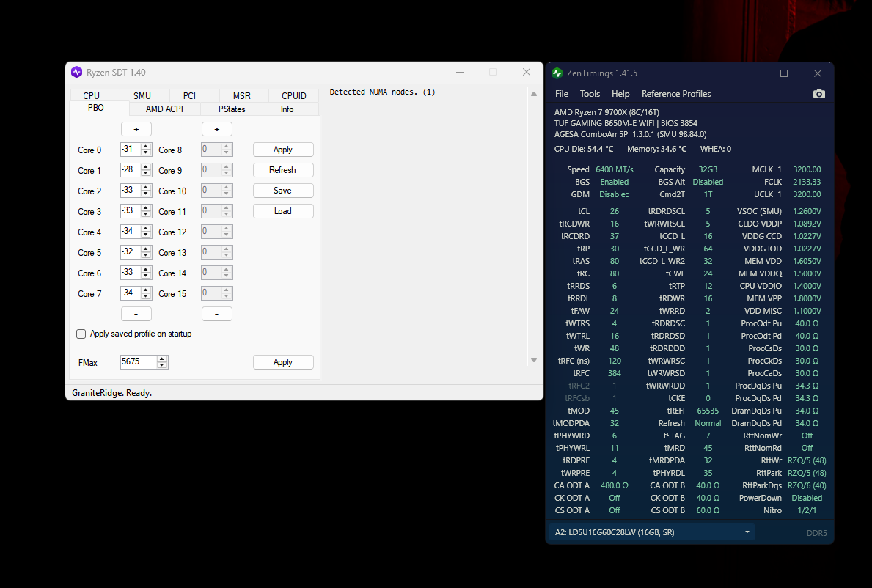Click the Speed 6400 MT/s value

point(615,169)
